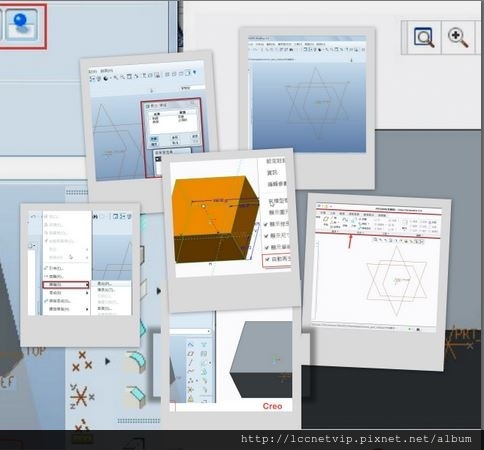Click the Creo label on the bottom photo
Viewport: 484px width, 450px height.
[272, 406]
